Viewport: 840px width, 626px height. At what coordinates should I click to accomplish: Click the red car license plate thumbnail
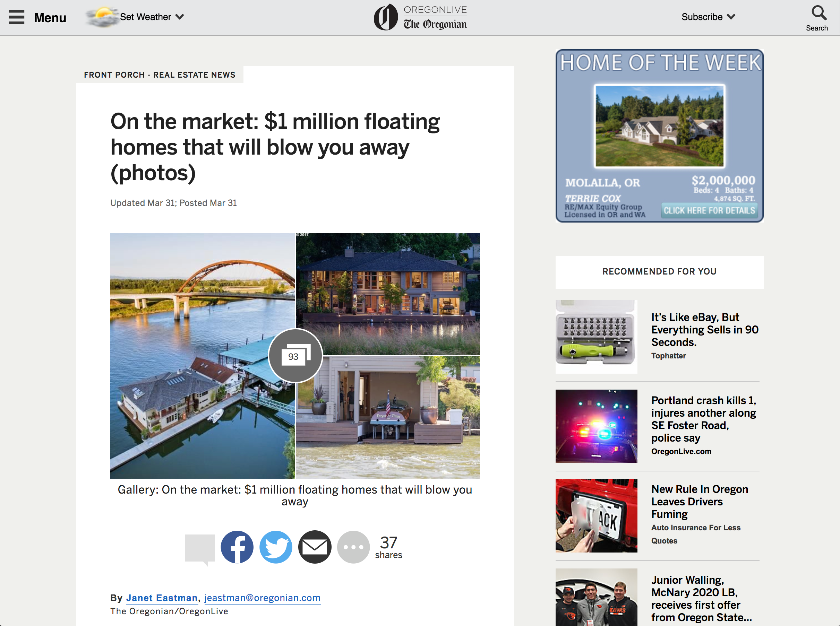[x=596, y=515]
